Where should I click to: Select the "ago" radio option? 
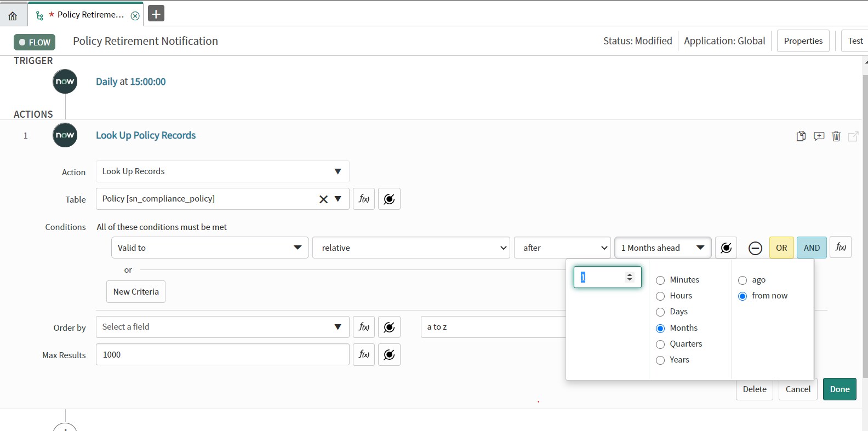[x=743, y=280]
